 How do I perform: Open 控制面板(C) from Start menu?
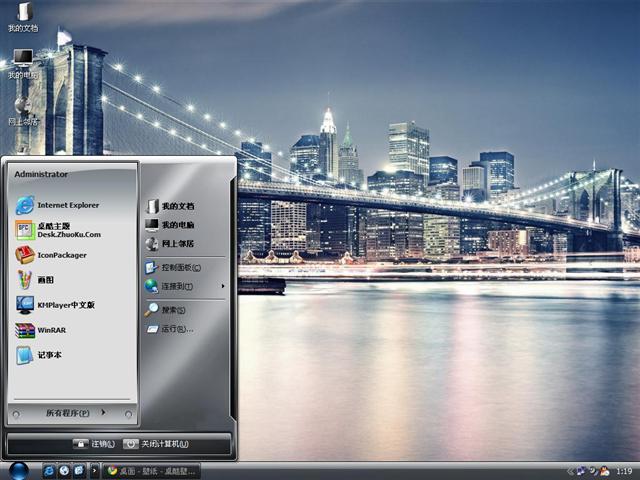180,268
